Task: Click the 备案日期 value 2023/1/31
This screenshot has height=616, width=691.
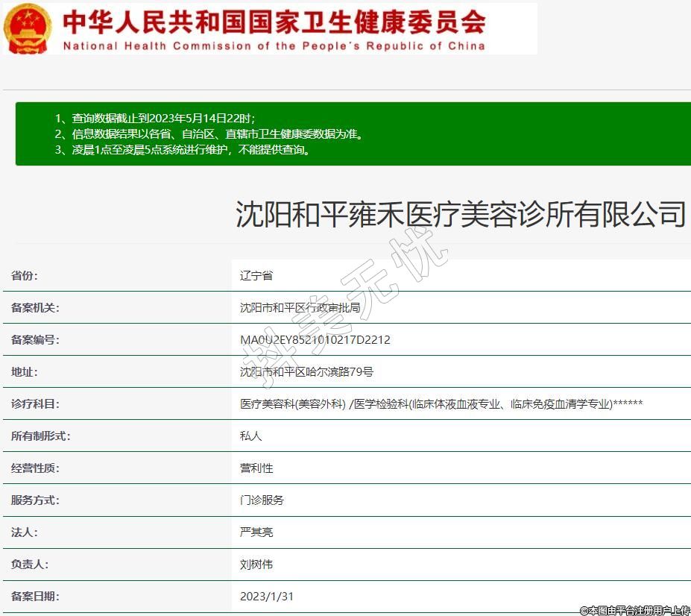Action: pyautogui.click(x=267, y=597)
